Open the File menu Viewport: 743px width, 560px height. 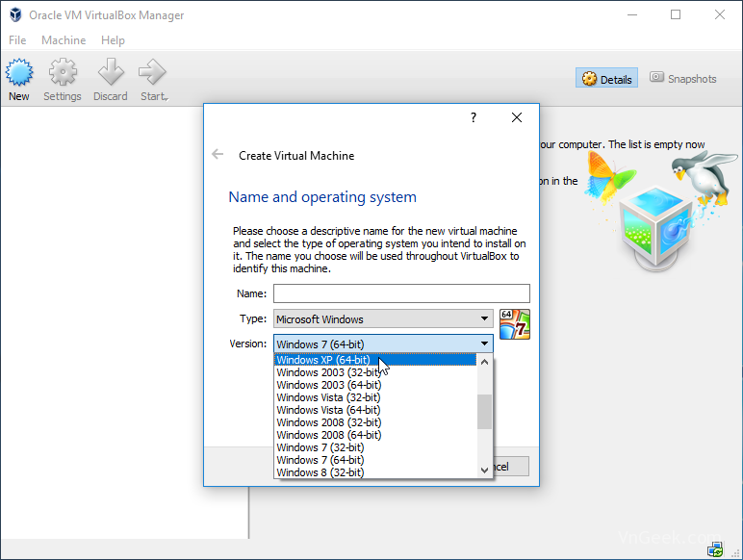(17, 40)
